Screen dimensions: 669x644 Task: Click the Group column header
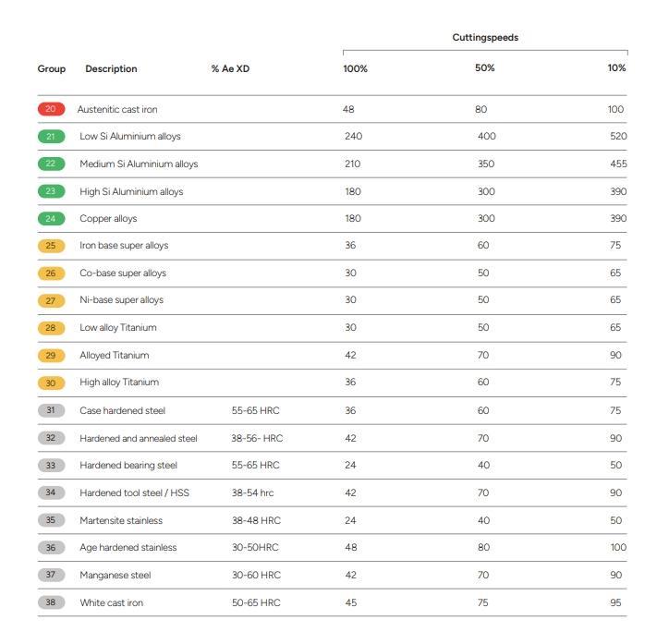coord(52,69)
